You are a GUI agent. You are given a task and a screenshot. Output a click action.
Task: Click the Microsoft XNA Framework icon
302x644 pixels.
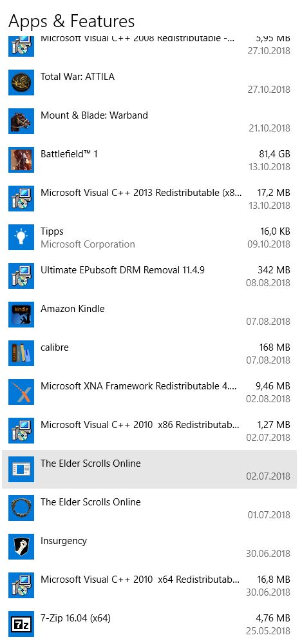21,392
